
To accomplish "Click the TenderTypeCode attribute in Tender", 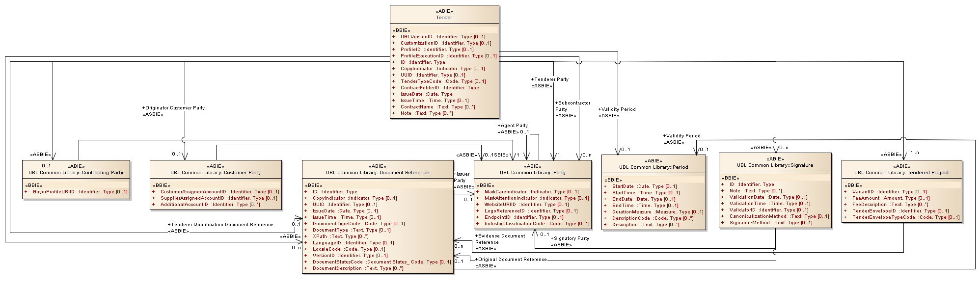I will tap(443, 81).
